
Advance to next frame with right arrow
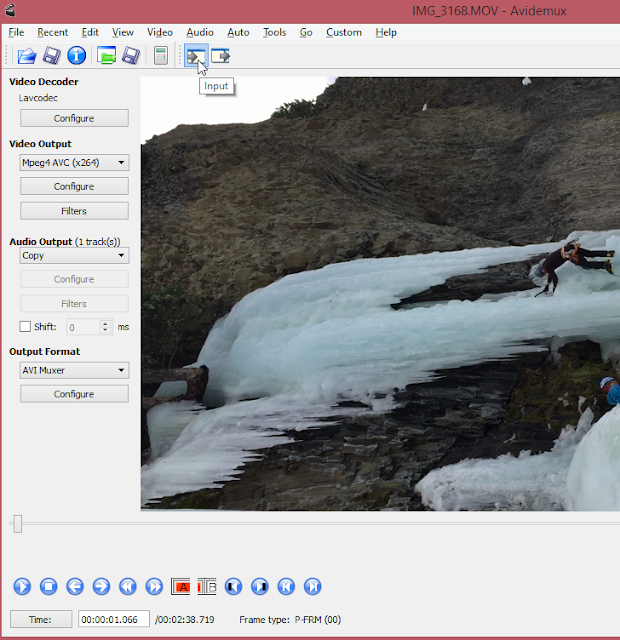click(101, 587)
